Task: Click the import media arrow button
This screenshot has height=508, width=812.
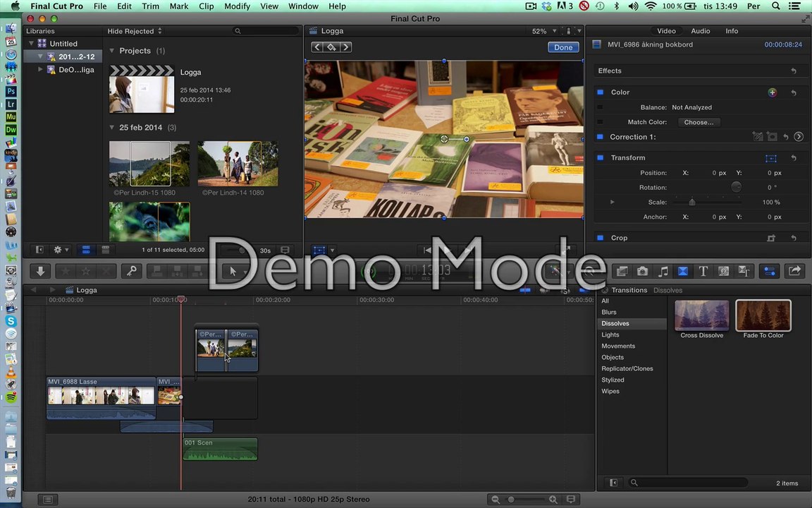Action: pos(40,271)
